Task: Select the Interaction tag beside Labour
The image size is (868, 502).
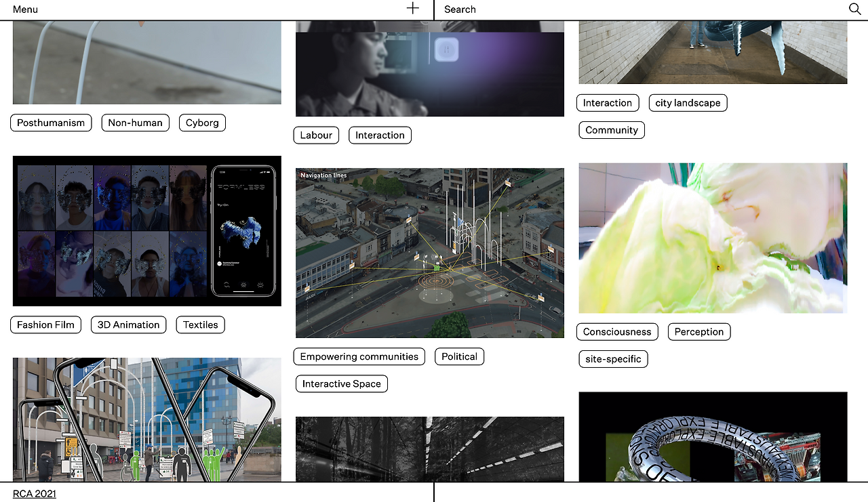Action: click(x=380, y=135)
